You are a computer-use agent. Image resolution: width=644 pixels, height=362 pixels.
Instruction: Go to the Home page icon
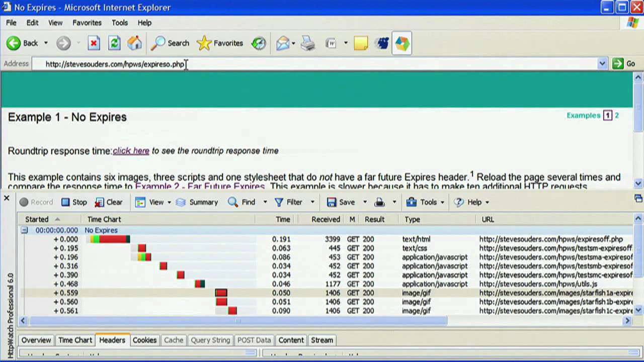[x=134, y=43]
